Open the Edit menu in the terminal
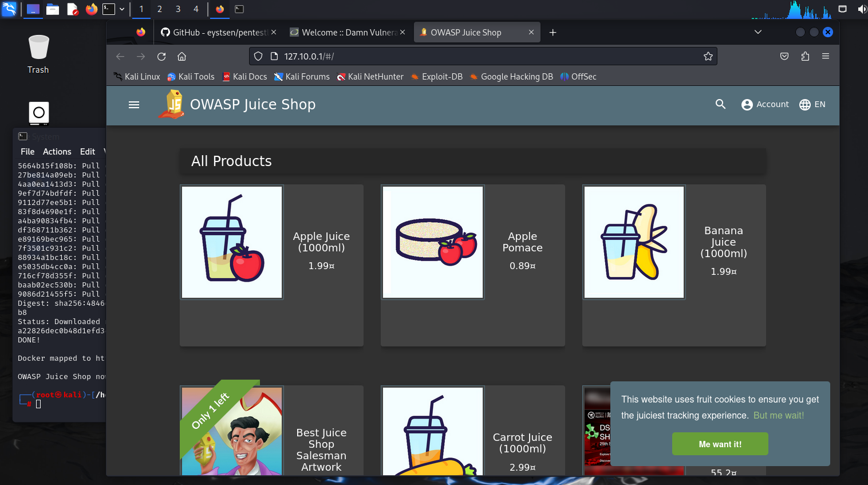Screen dimensions: 868x485 [88, 152]
